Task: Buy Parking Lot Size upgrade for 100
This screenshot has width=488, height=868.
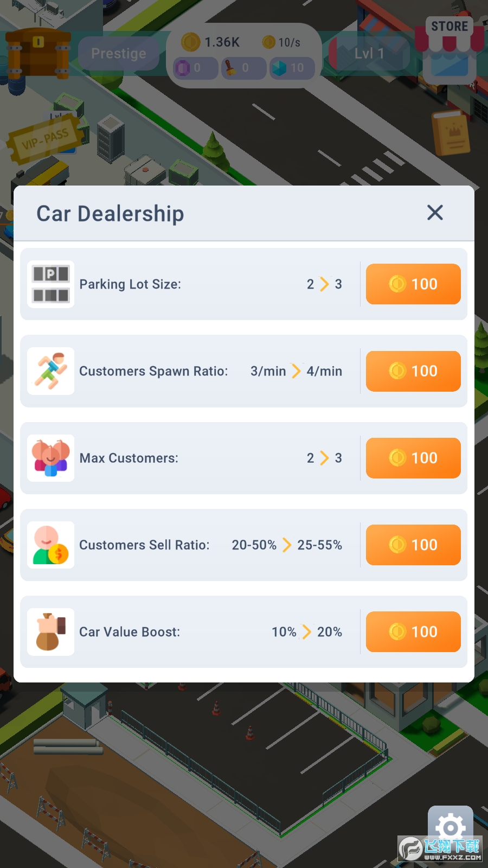Action: coord(413,284)
